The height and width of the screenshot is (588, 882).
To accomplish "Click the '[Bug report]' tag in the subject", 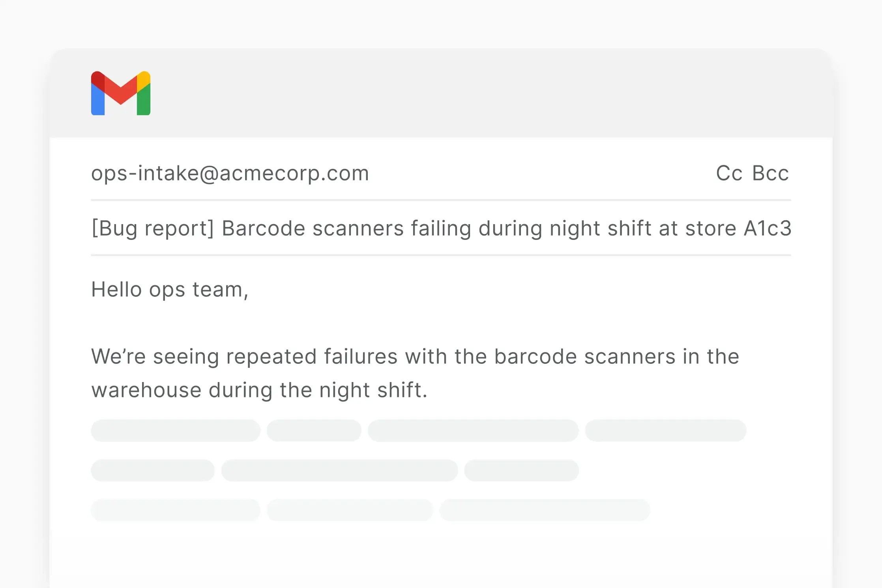I will point(153,228).
